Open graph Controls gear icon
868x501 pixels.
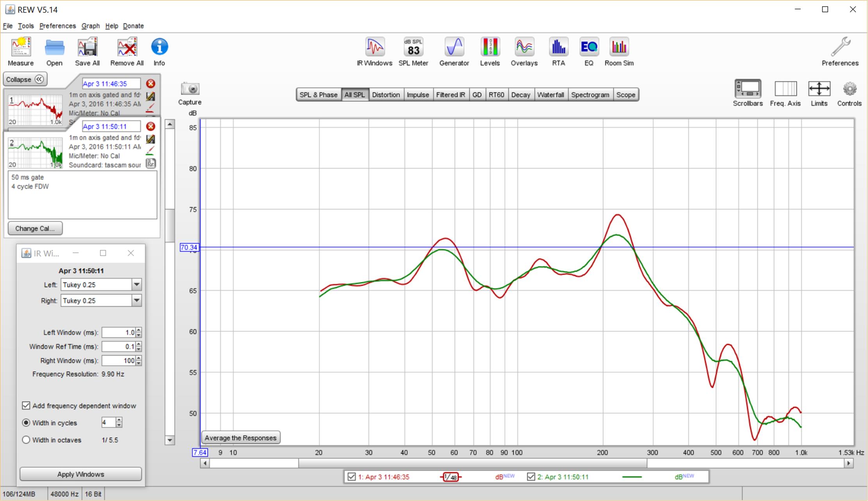[x=849, y=93]
